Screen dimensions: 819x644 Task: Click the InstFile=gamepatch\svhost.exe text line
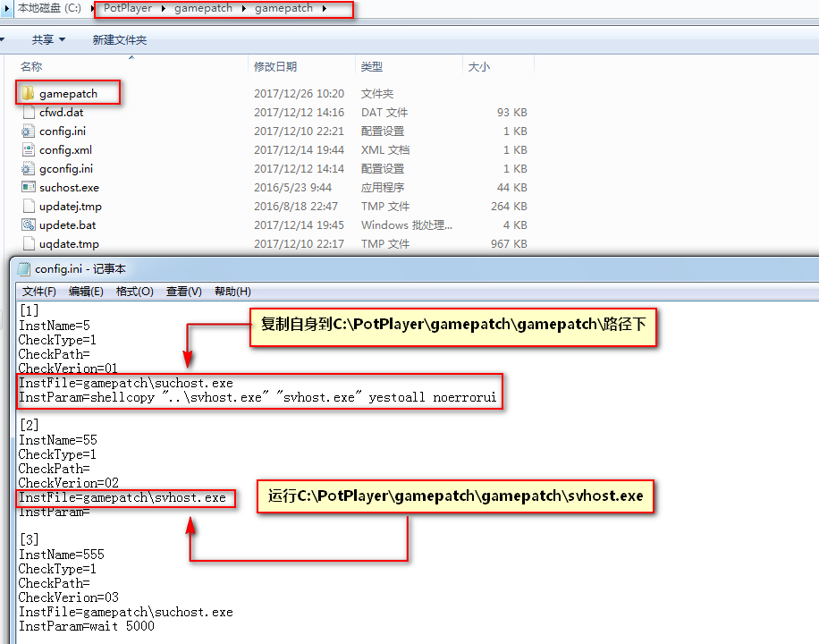[x=122, y=497]
